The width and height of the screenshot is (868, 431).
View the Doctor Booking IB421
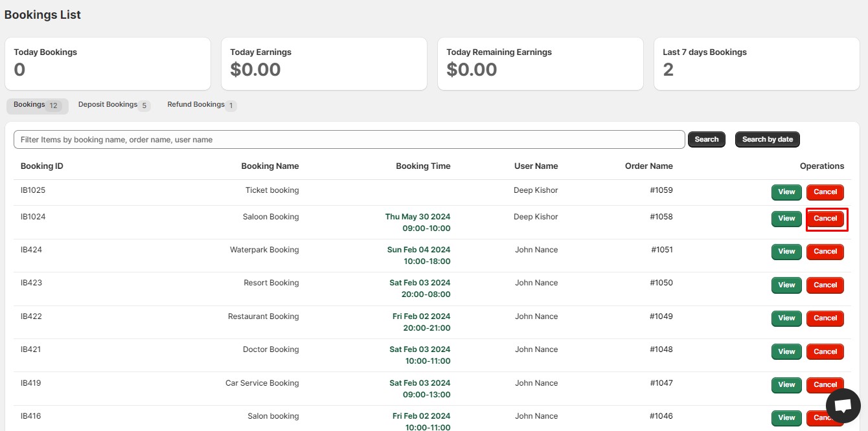click(786, 352)
